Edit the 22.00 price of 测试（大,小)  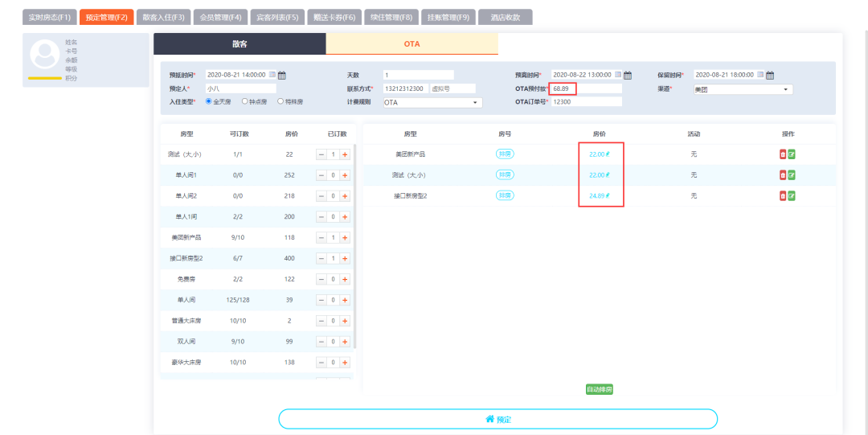600,175
